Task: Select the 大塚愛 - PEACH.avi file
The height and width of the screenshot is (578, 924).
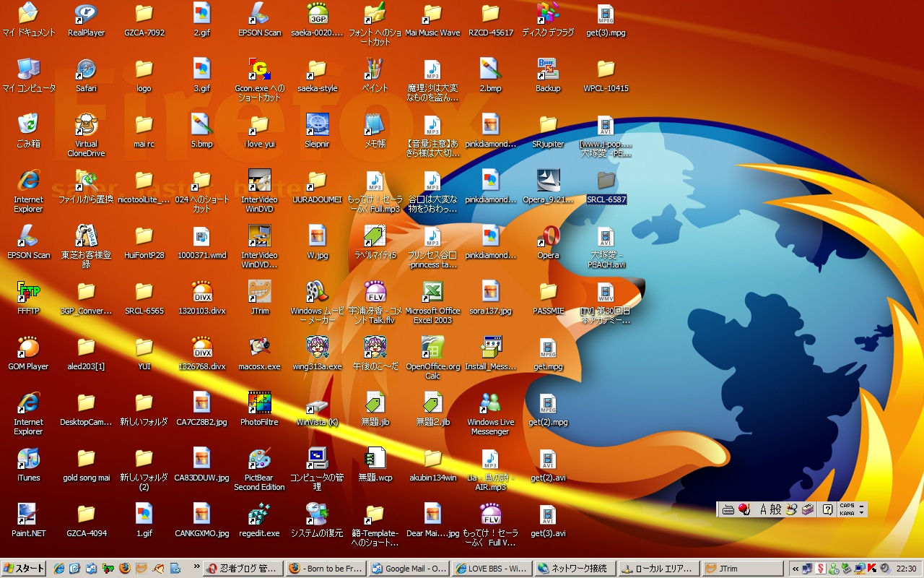Action: click(606, 246)
